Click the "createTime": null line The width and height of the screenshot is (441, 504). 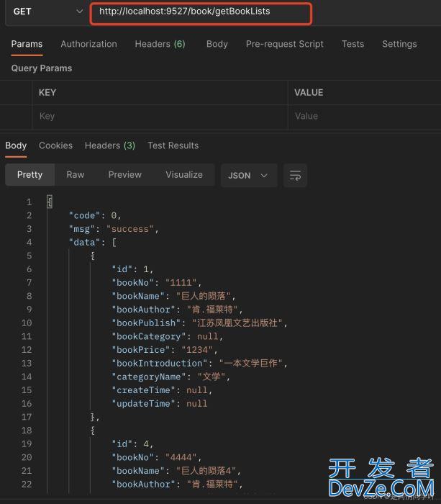[162, 390]
